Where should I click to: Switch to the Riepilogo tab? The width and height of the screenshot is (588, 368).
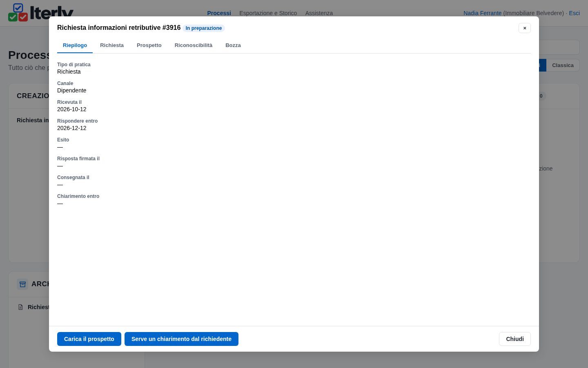pos(75,45)
